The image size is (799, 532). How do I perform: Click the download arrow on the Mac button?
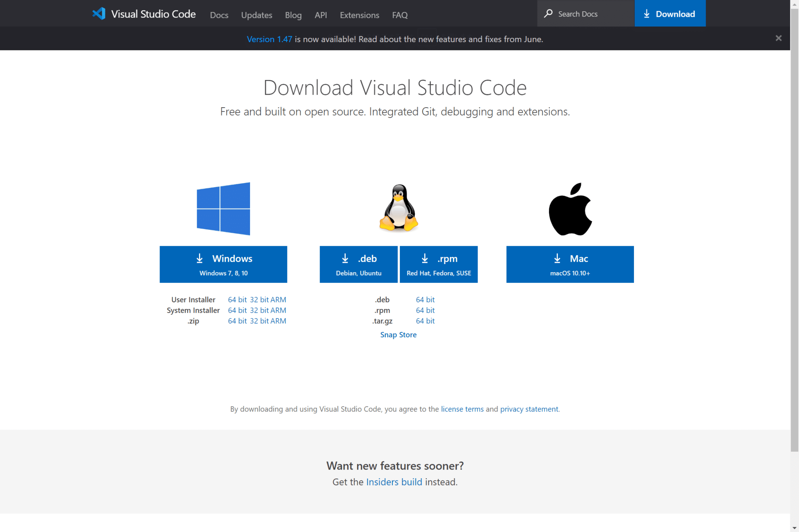(x=557, y=258)
